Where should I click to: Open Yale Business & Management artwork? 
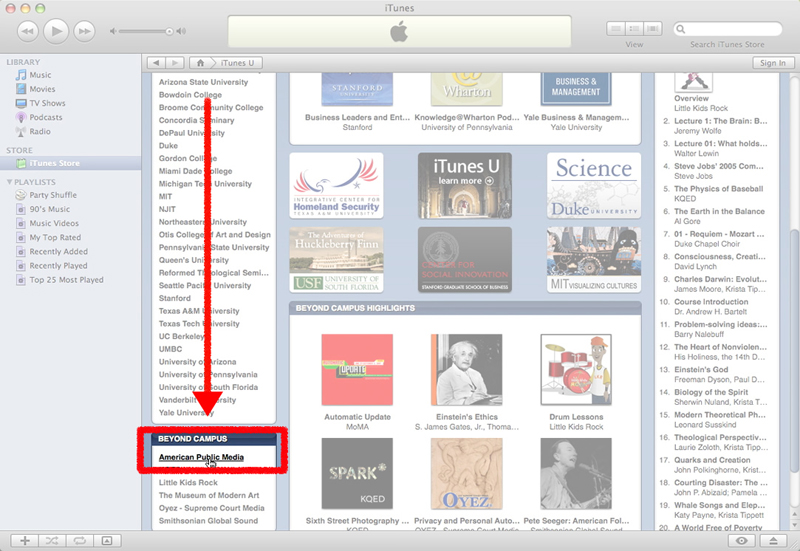click(x=576, y=89)
